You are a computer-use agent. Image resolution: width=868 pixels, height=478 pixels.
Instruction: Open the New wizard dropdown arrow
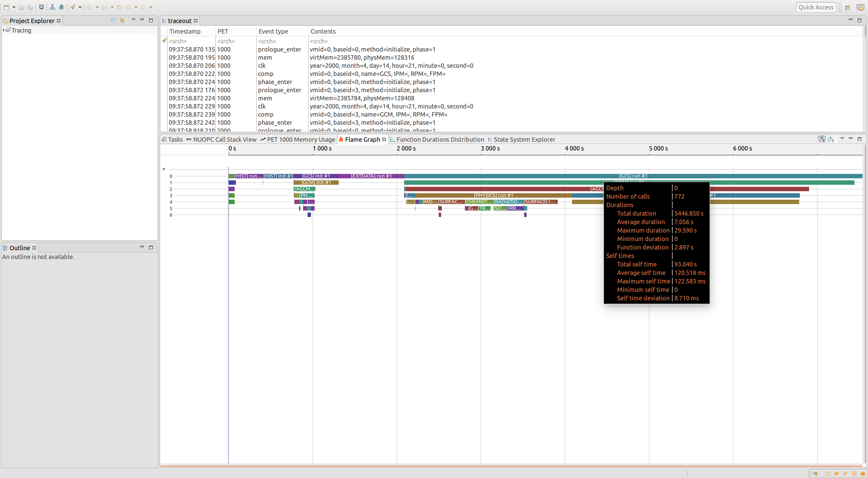[x=14, y=7]
